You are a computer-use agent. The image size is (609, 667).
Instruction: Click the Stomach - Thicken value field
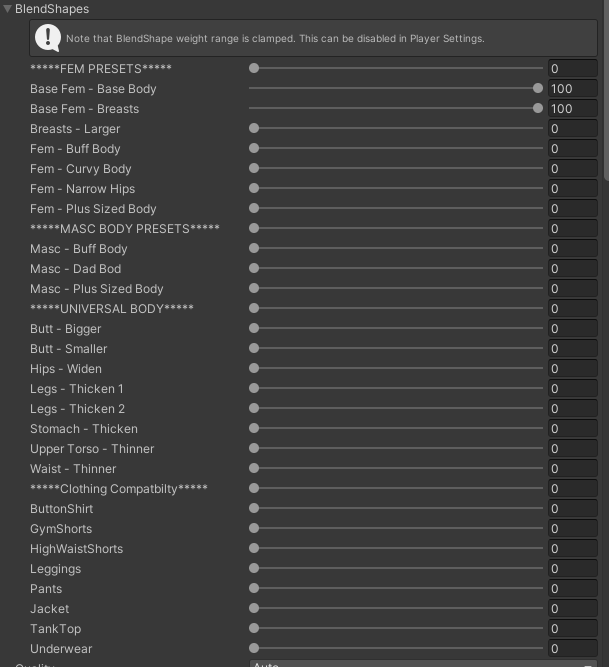572,429
